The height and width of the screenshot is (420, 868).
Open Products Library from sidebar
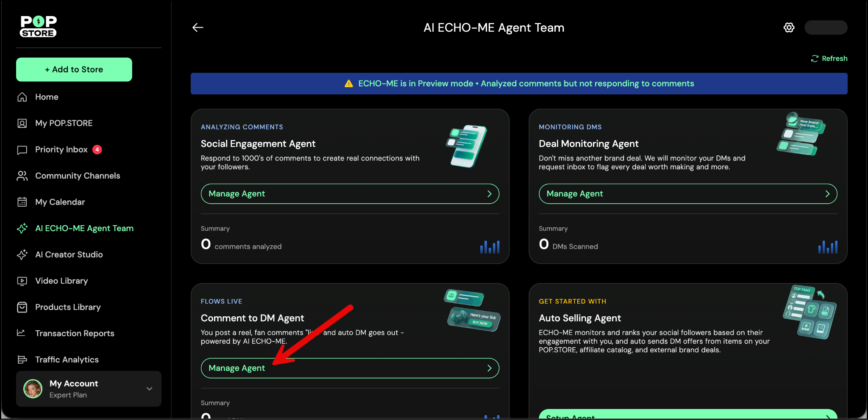[68, 307]
